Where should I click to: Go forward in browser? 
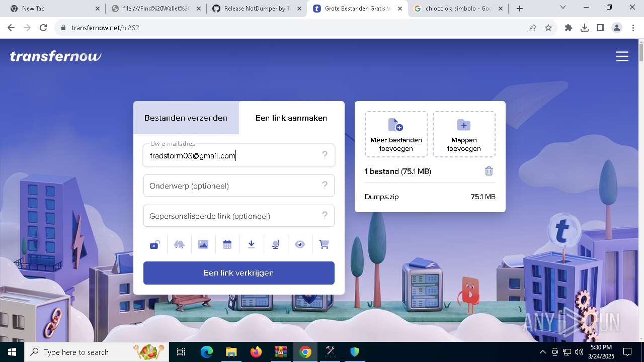pos(27,28)
